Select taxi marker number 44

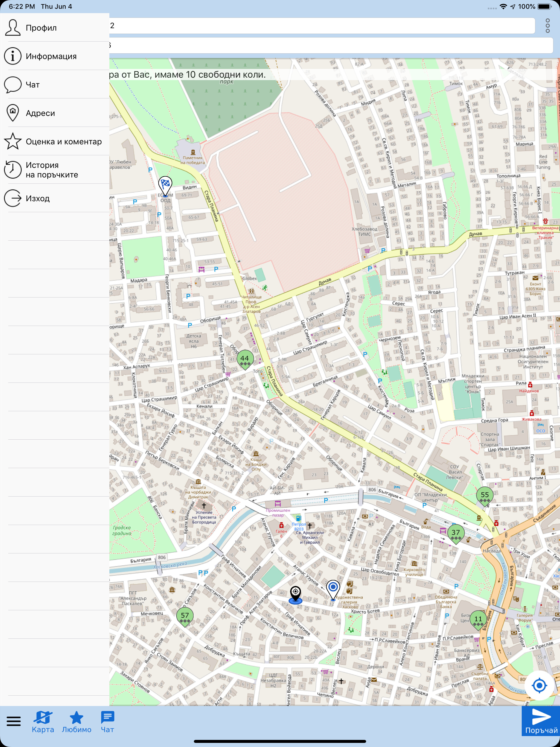coord(245,360)
